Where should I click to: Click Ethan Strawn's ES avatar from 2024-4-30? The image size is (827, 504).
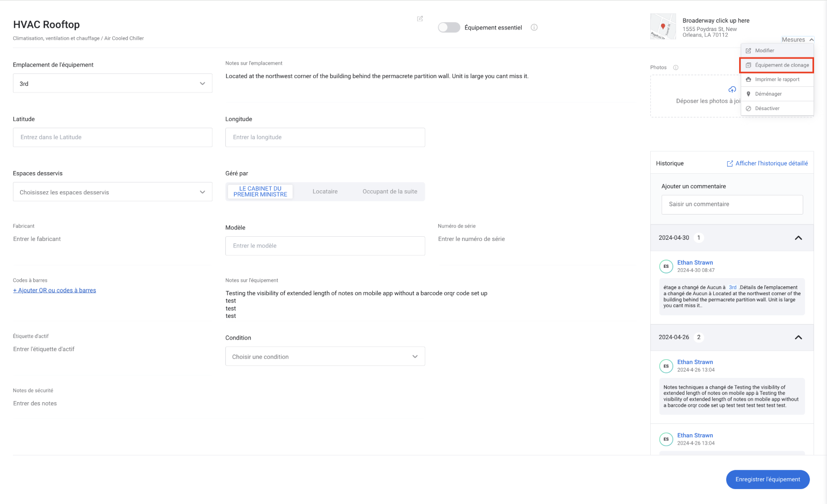(x=666, y=267)
